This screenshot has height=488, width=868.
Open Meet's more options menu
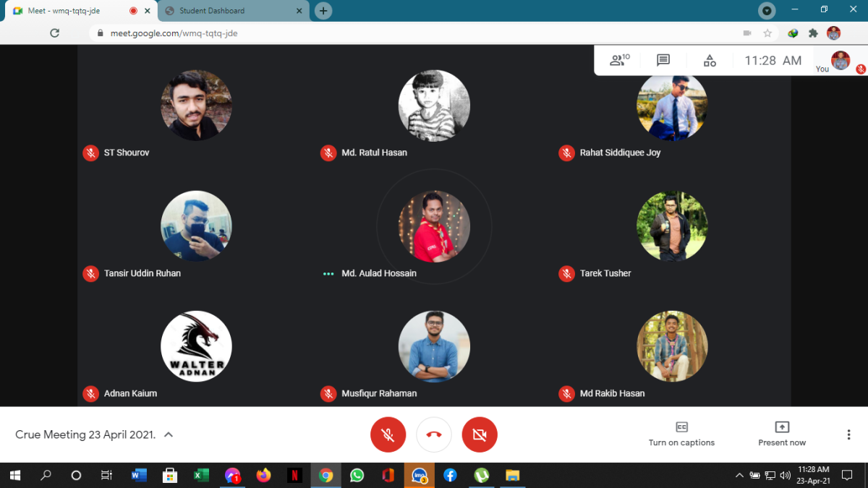pos(848,434)
